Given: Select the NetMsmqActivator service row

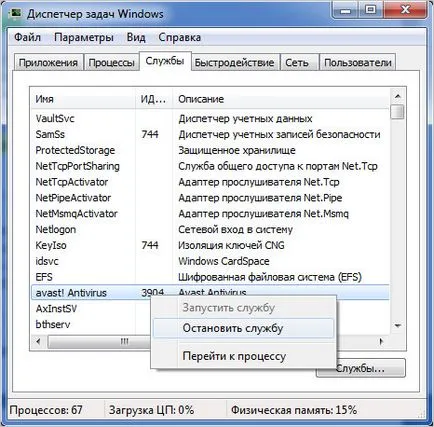Looking at the screenshot, I should (210, 213).
